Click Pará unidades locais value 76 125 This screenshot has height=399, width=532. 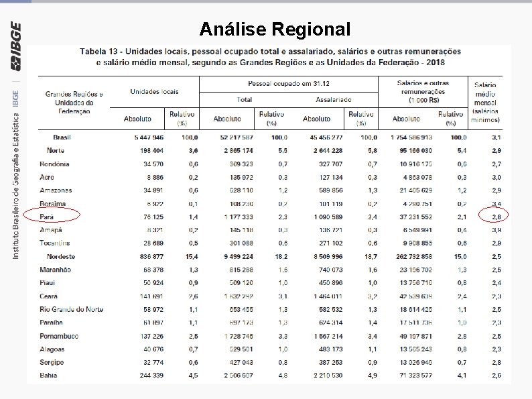(153, 217)
